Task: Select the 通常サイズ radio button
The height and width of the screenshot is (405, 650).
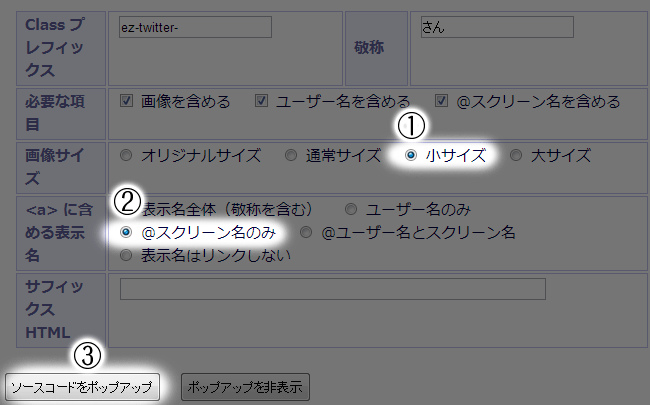Action: (291, 155)
